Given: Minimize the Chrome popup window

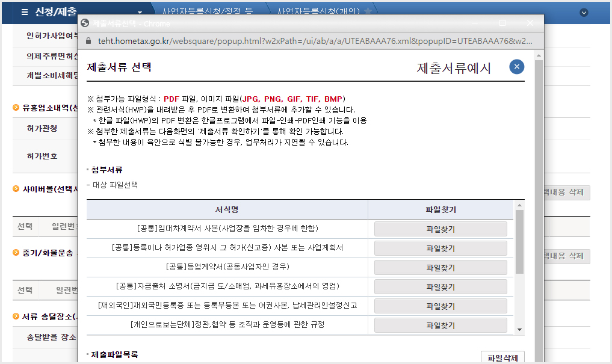Looking at the screenshot, I should click(475, 23).
